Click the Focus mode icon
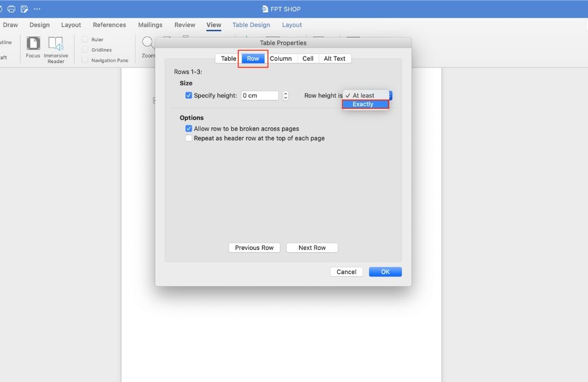Image resolution: width=588 pixels, height=382 pixels. [x=33, y=43]
